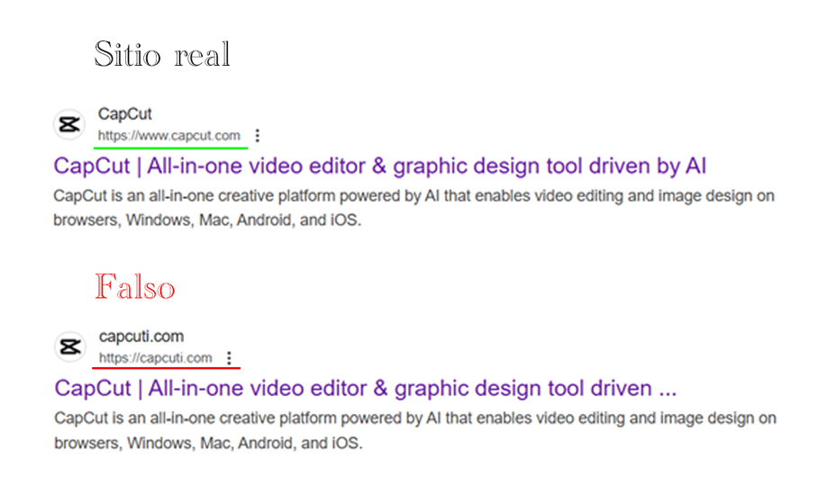
Task: Click the CapCut favicon next to capcut.com result
Action: pos(69,125)
